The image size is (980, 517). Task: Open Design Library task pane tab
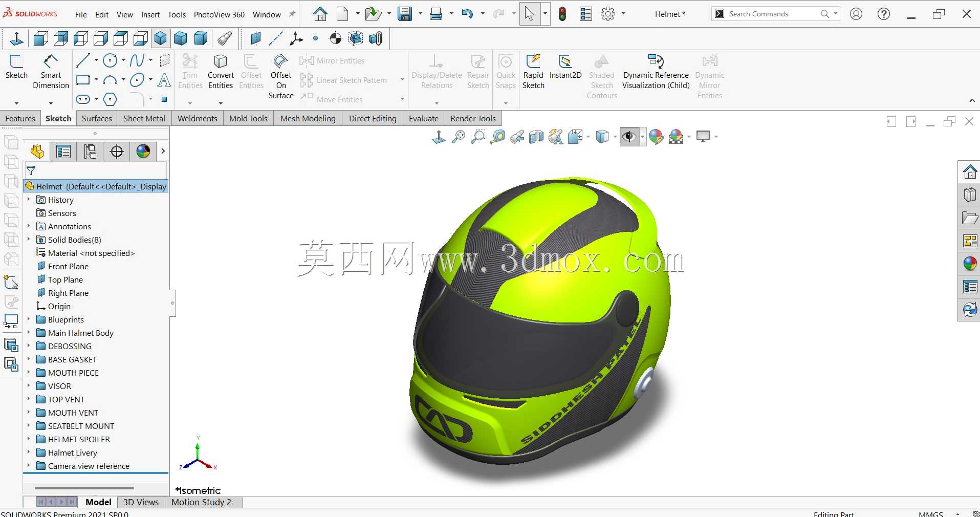tap(970, 195)
